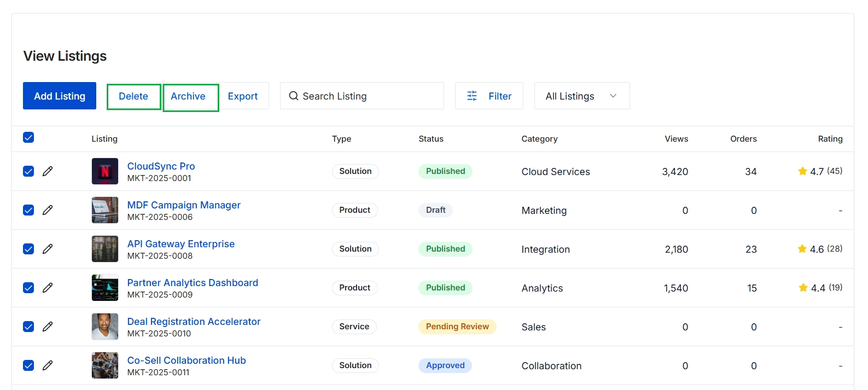Sort by the Status column header
The image size is (868, 390).
[x=431, y=138]
